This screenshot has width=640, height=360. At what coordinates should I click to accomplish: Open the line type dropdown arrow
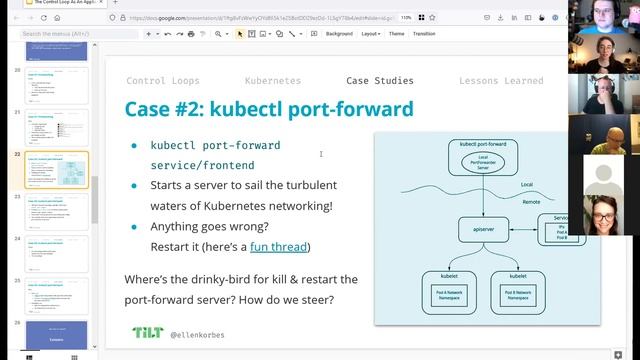[301, 34]
